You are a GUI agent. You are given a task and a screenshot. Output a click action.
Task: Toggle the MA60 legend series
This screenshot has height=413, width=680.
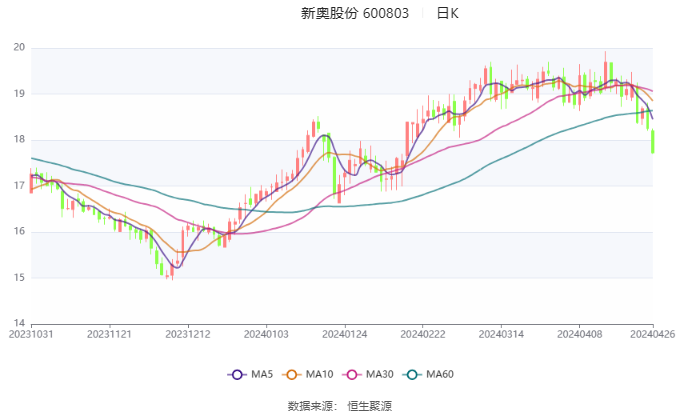coord(428,374)
